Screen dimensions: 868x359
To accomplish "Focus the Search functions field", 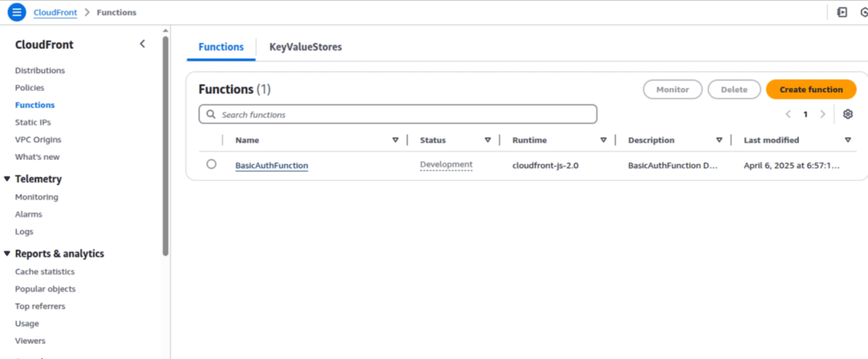I will pyautogui.click(x=403, y=115).
